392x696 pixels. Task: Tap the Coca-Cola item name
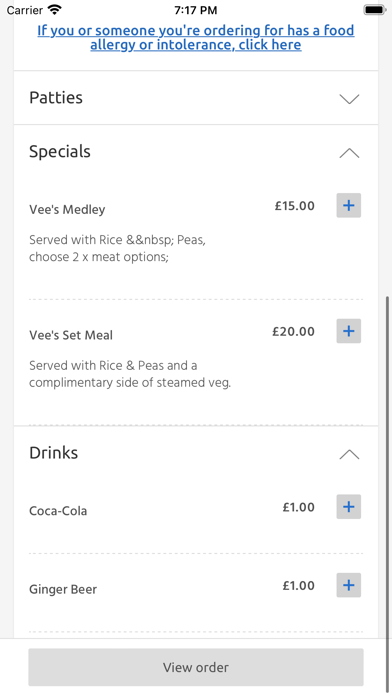click(58, 511)
